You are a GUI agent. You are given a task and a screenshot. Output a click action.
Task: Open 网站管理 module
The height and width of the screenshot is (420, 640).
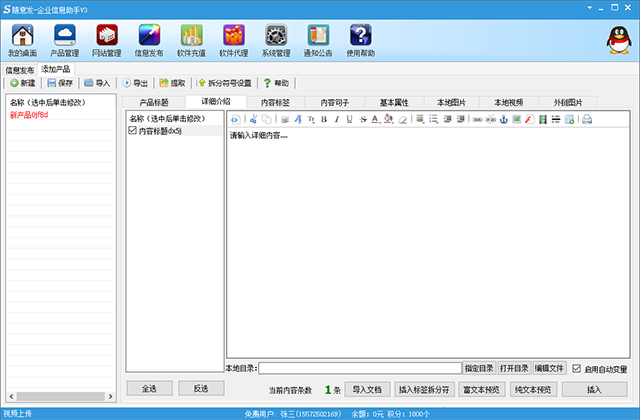pos(107,40)
